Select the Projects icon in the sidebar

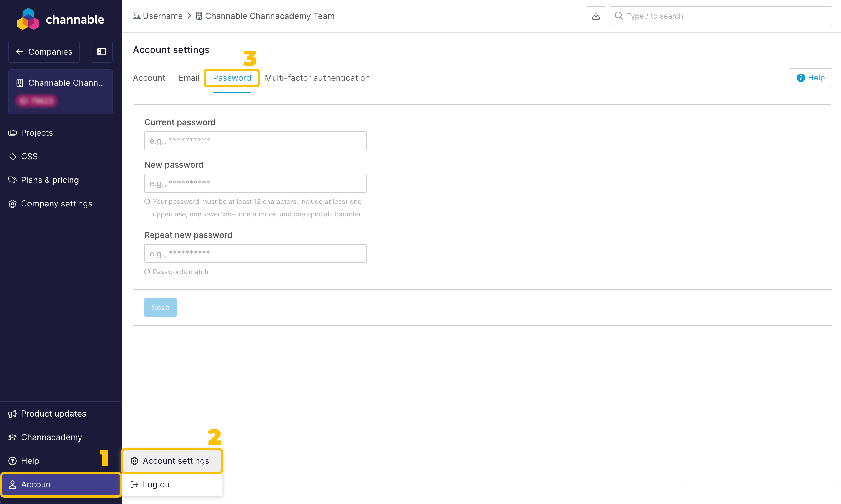tap(12, 132)
